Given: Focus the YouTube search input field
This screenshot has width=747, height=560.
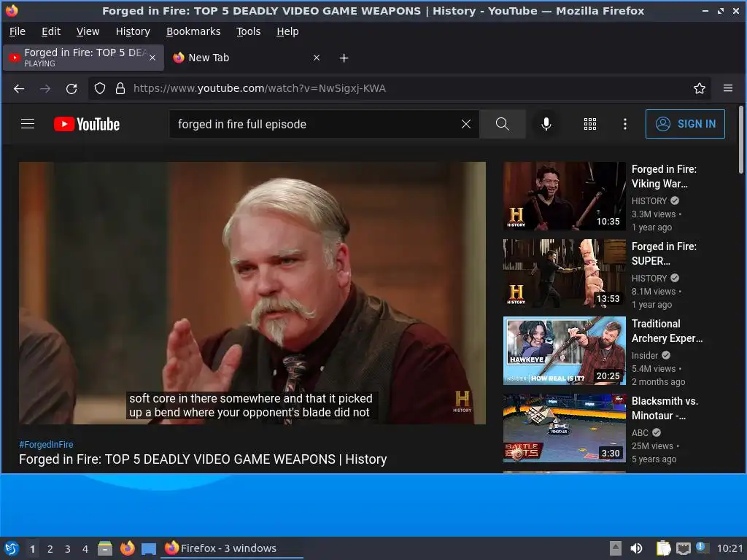Looking at the screenshot, I should click(x=314, y=124).
